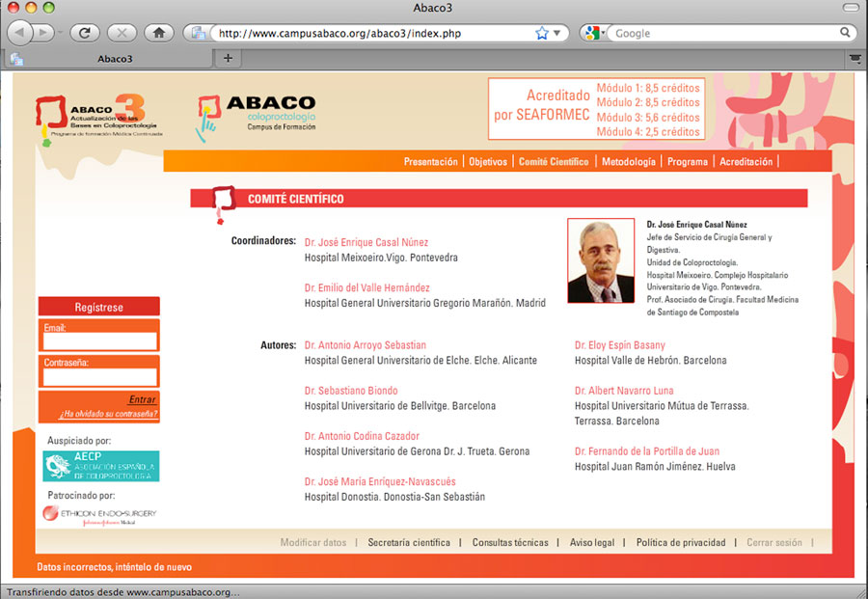Open the Programa menu item

688,162
